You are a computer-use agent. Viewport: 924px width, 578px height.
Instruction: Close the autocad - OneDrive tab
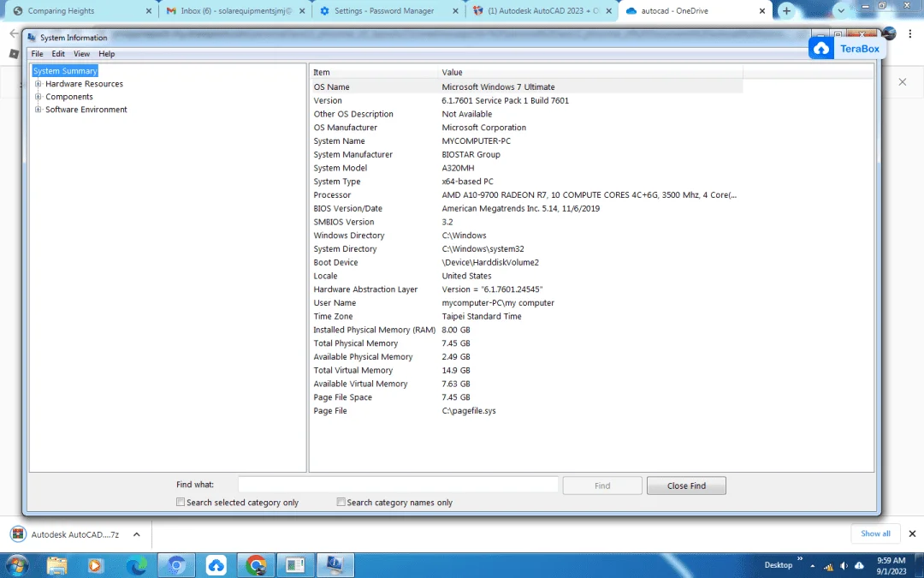tap(762, 10)
